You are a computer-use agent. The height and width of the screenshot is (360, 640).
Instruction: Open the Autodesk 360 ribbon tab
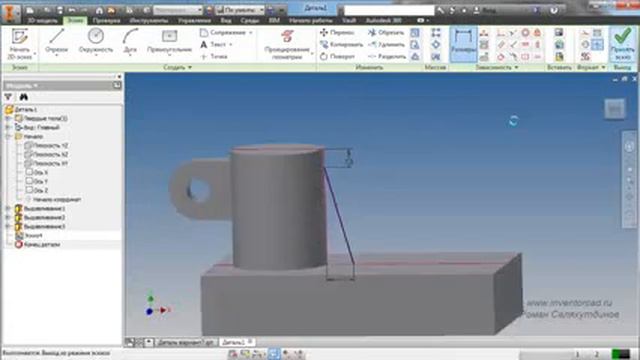[x=383, y=20]
